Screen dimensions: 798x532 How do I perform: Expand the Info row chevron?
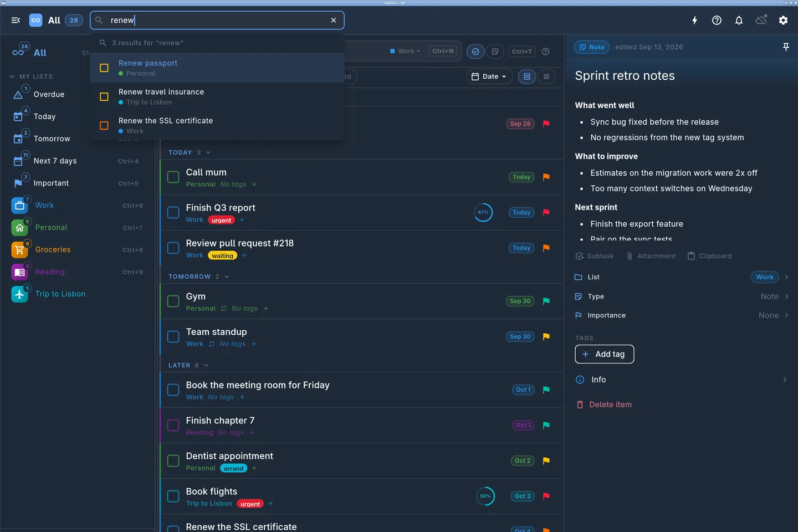coord(785,380)
